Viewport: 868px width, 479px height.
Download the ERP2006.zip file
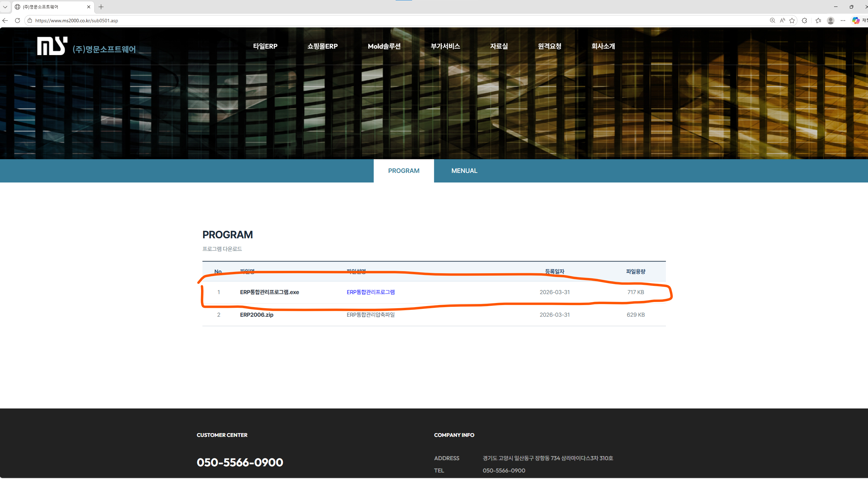point(257,315)
